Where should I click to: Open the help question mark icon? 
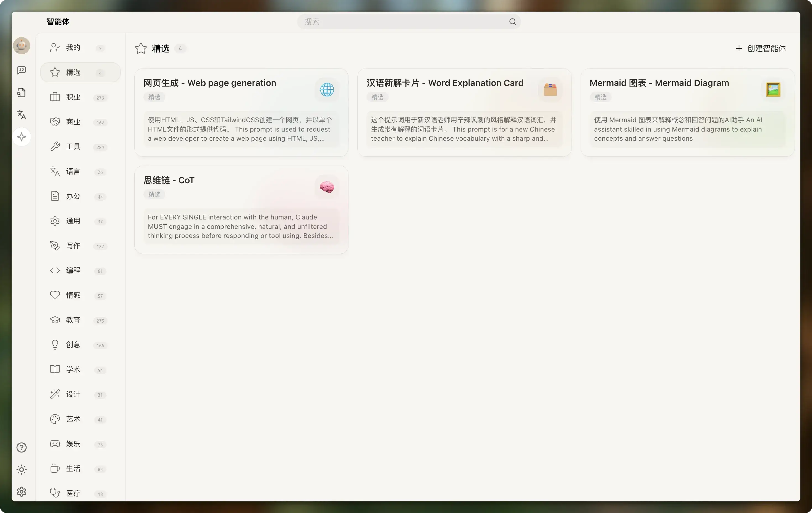tap(22, 447)
